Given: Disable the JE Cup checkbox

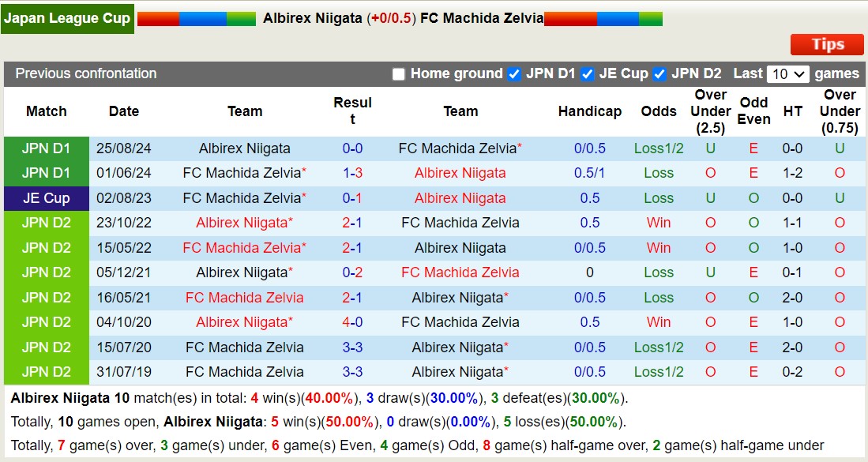Looking at the screenshot, I should tap(587, 73).
